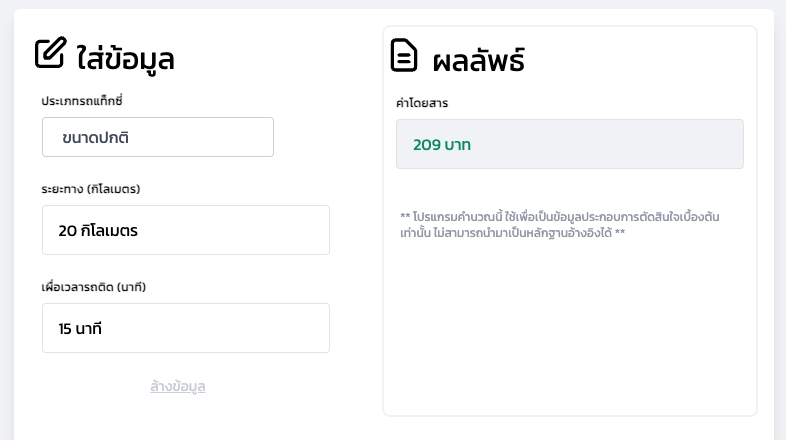The image size is (786, 440).
Task: Click empty space inside the ผลลัพธ์ result card
Action: click(569, 330)
